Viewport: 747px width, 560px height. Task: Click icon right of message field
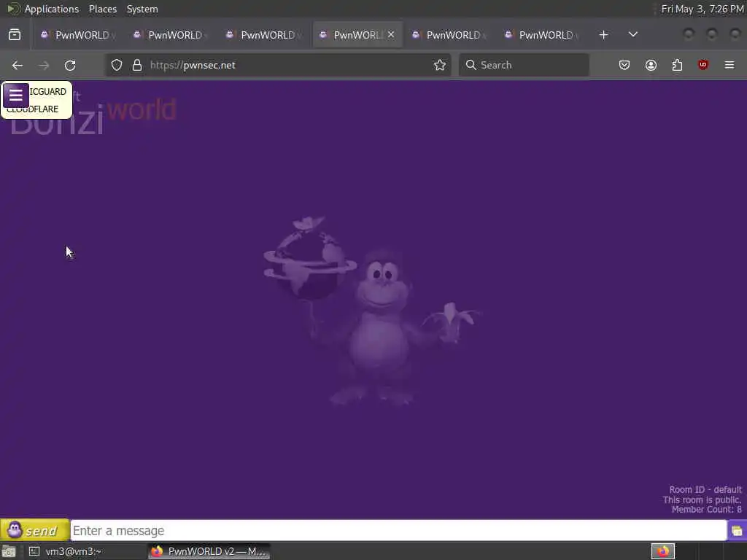tap(737, 531)
